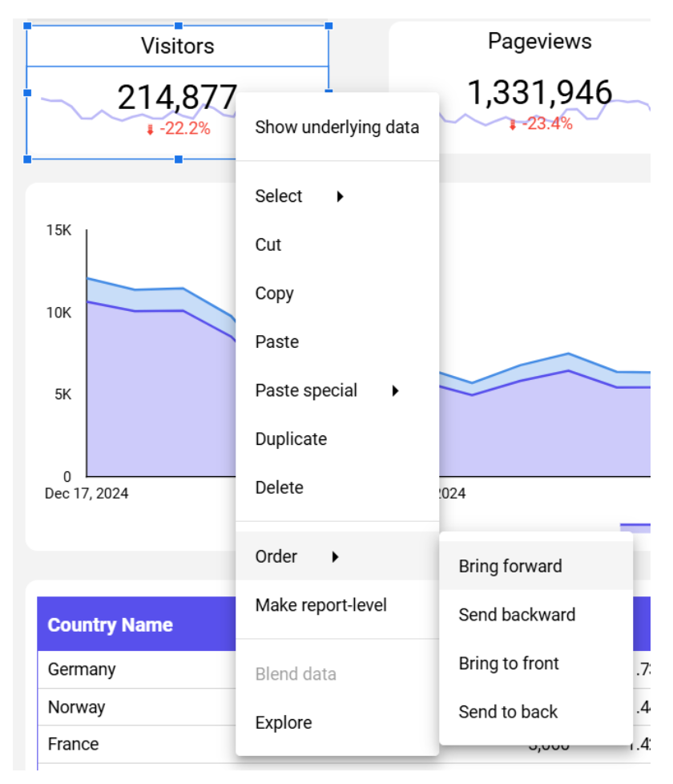Click Show underlying data menu option

[x=336, y=127]
